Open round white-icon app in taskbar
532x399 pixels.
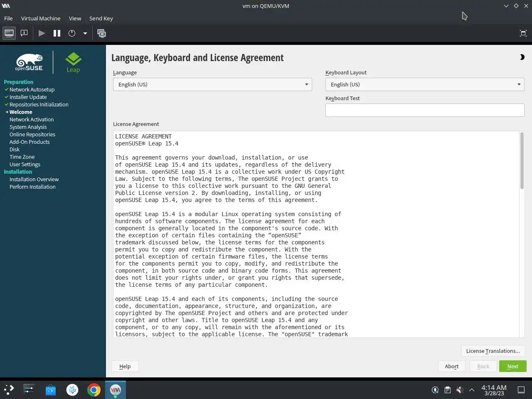click(72, 389)
